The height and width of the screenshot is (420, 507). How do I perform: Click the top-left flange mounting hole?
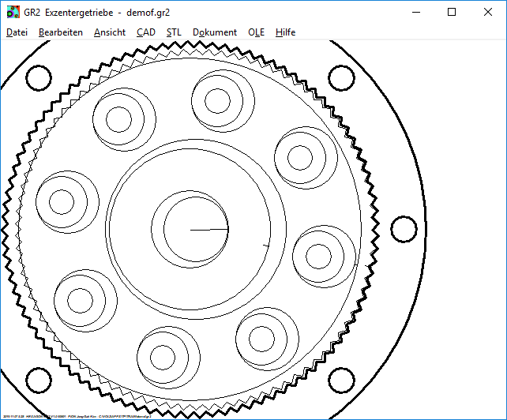coord(39,77)
